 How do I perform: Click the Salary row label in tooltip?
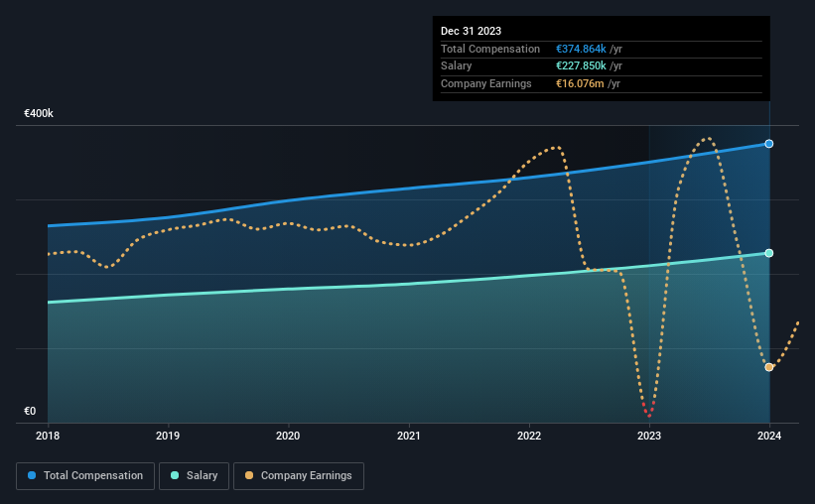tap(457, 66)
